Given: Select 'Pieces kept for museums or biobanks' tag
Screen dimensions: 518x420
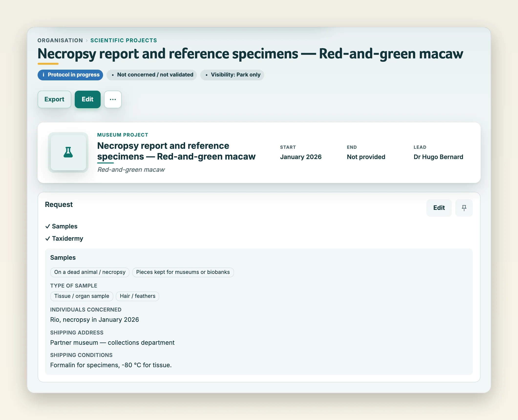Looking at the screenshot, I should pos(183,272).
